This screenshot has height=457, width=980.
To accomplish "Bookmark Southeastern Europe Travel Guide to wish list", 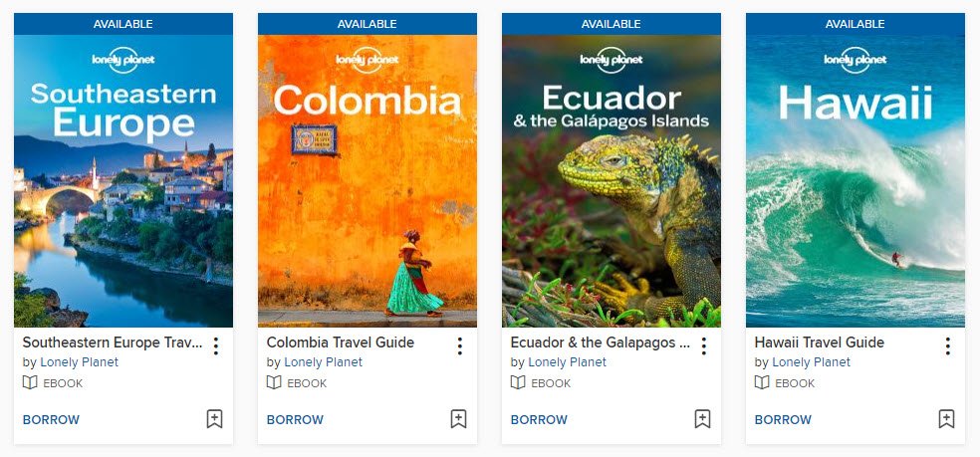I will pyautogui.click(x=214, y=419).
